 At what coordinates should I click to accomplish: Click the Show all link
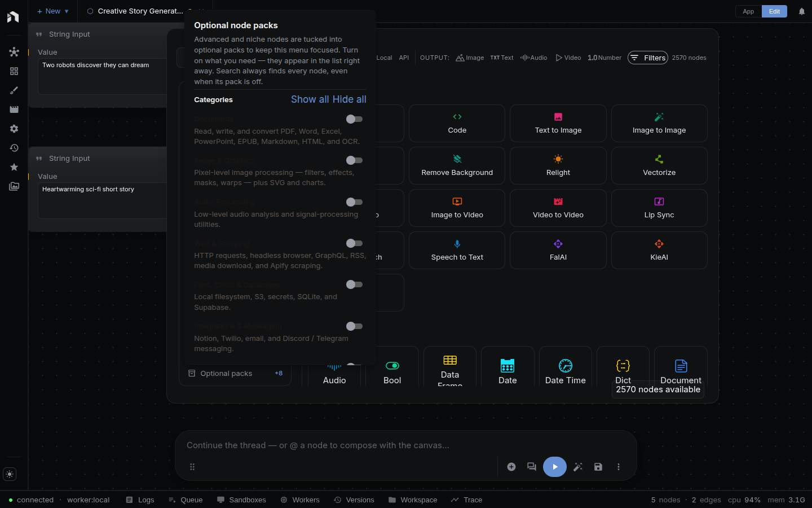(x=310, y=99)
